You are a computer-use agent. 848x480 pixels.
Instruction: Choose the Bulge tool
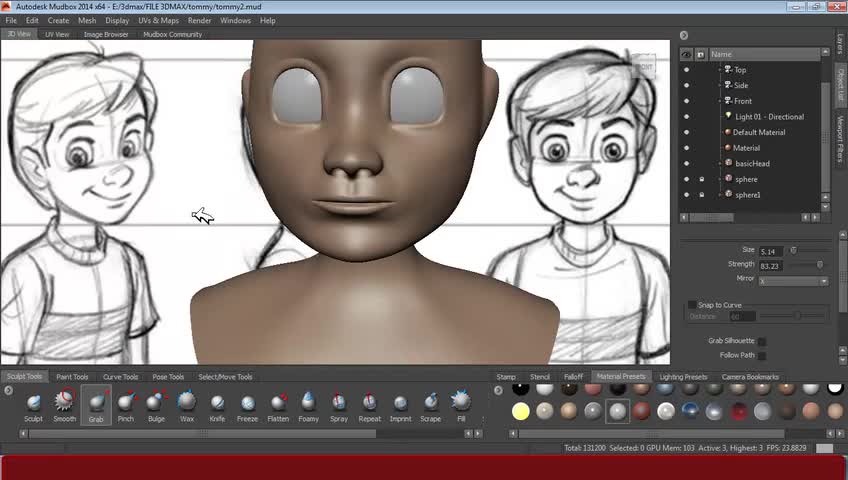point(156,403)
